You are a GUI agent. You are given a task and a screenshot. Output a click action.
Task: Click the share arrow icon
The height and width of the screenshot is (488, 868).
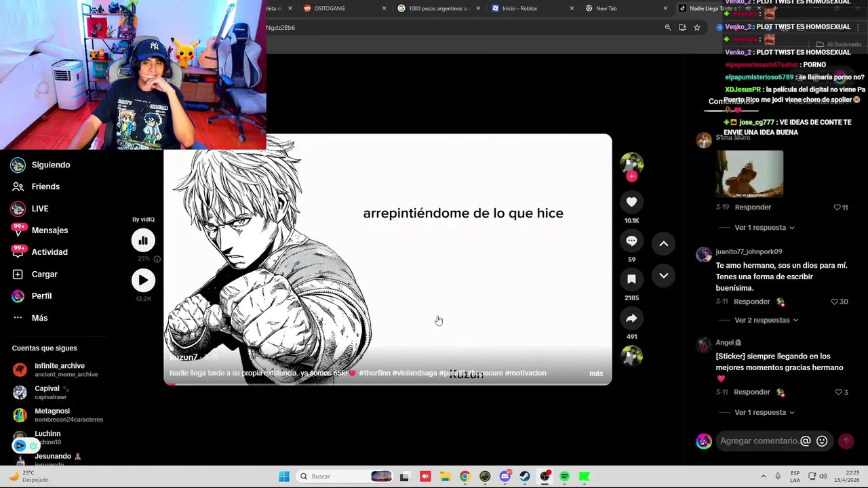tap(631, 318)
